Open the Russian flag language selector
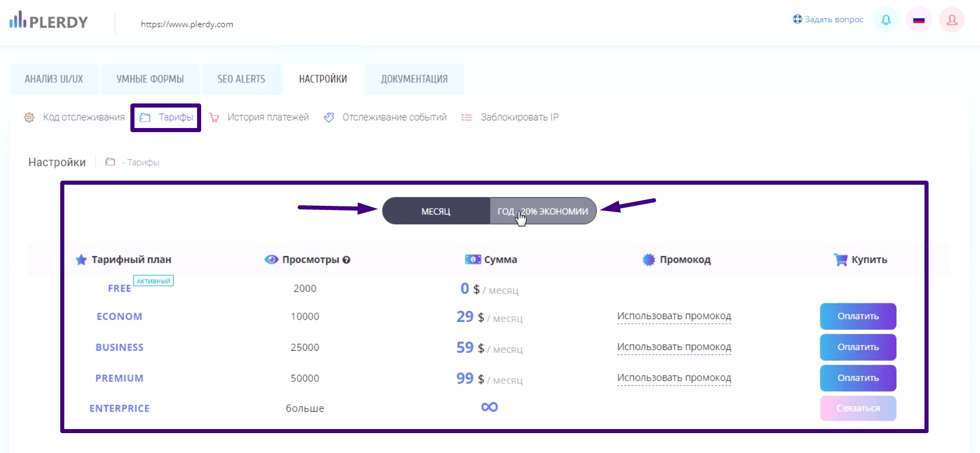The image size is (980, 453). point(919,20)
